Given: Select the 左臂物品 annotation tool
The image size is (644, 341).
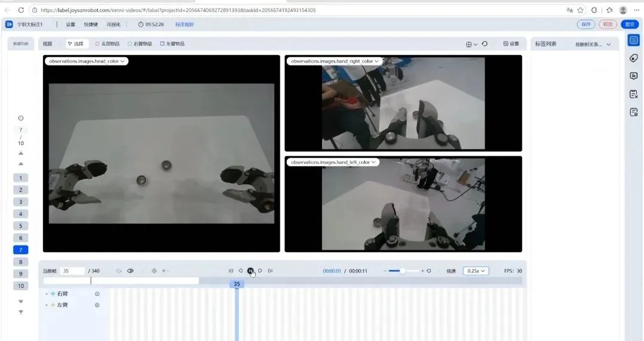Looking at the screenshot, I should 172,44.
